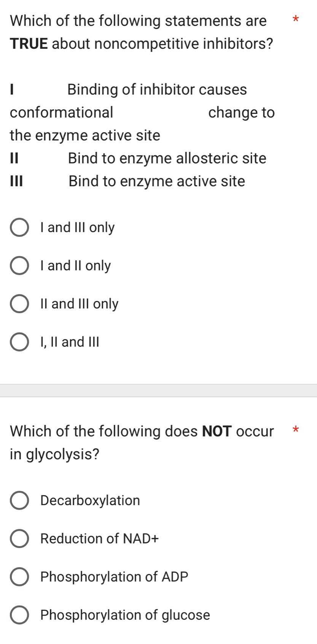Click the divider between the two questions
The width and height of the screenshot is (317, 644).
tap(158, 390)
